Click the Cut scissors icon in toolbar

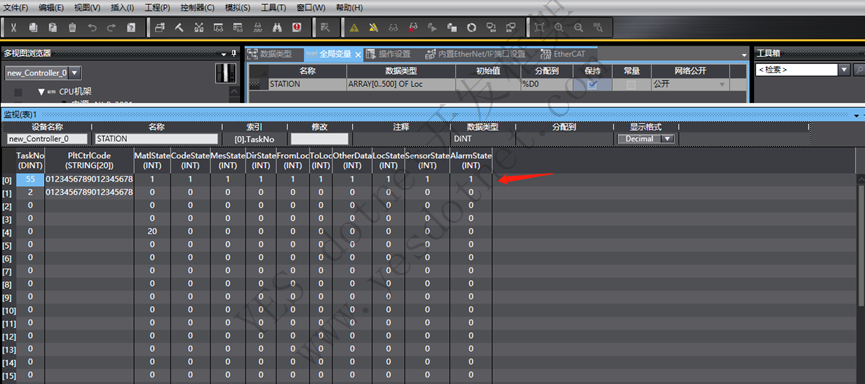coord(14,27)
